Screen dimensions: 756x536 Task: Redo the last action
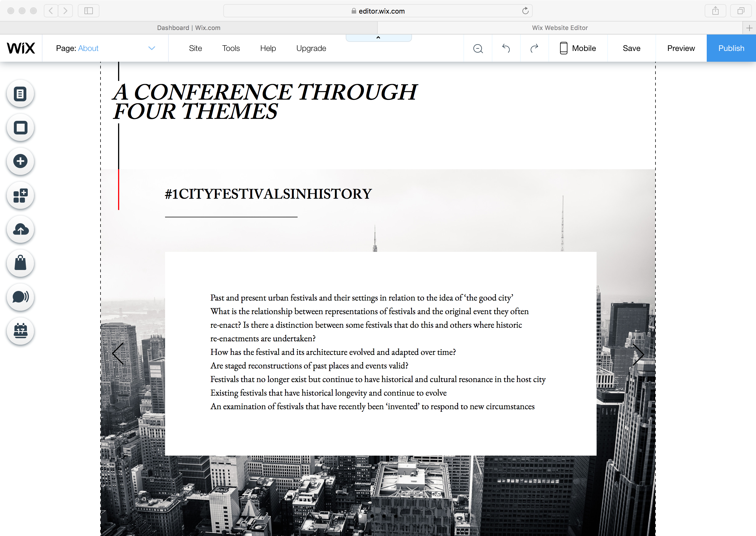click(x=534, y=48)
